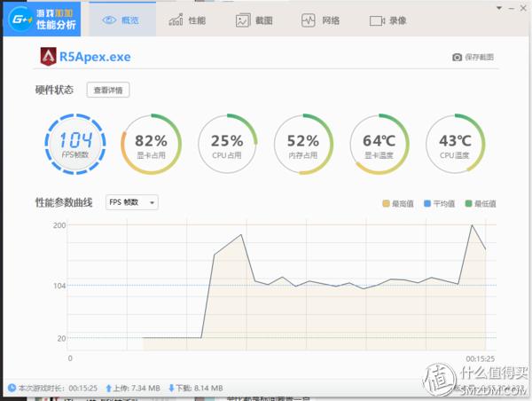This screenshot has width=532, height=401.
Task: Click the upload arrow icon by 上传
Action: click(108, 388)
